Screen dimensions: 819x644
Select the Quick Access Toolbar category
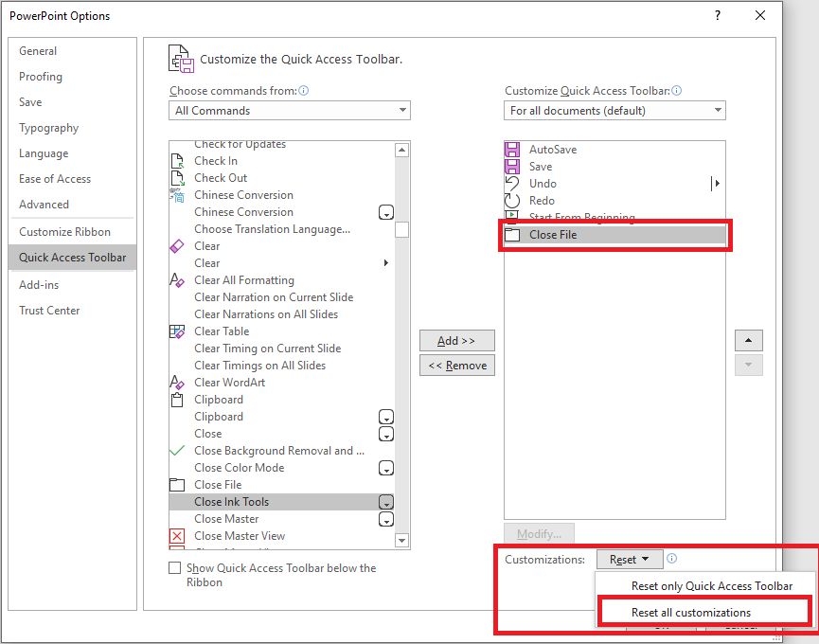click(73, 258)
